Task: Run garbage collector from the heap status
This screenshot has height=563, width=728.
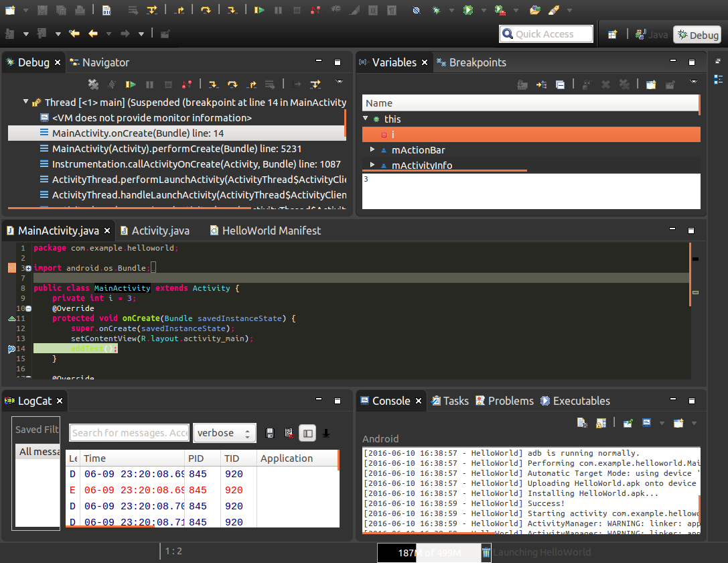Action: (x=486, y=553)
